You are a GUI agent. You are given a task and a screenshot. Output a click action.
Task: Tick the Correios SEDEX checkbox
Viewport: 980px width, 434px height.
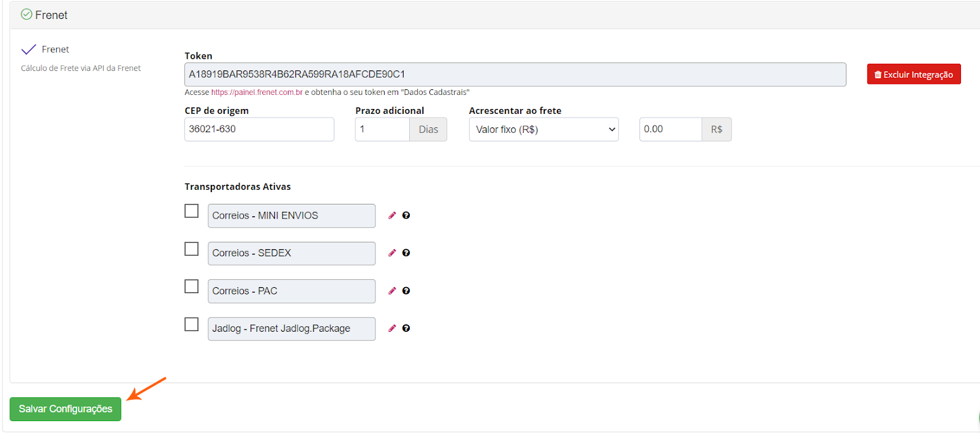(x=192, y=249)
